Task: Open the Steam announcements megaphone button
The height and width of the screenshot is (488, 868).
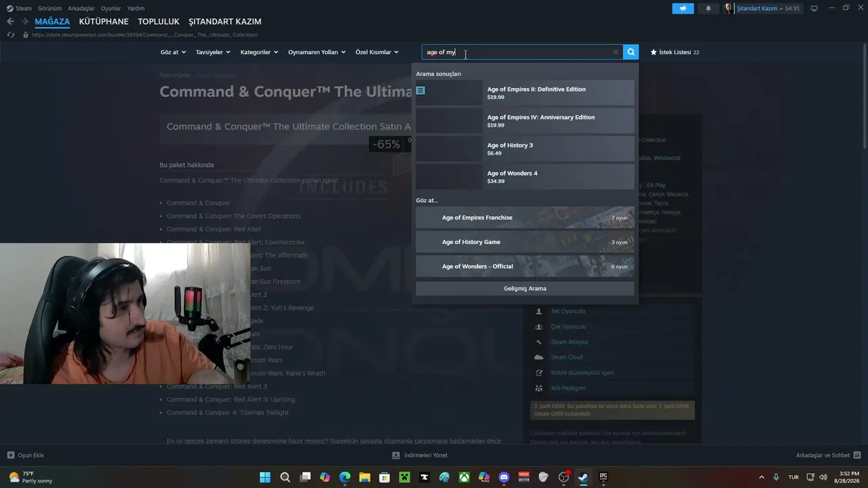Action: click(683, 8)
